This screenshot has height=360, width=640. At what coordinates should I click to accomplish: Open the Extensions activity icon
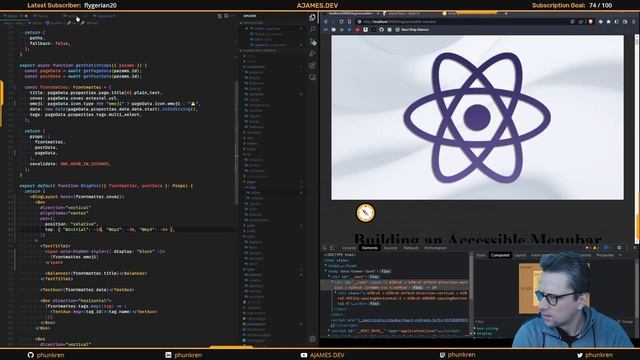312,65
